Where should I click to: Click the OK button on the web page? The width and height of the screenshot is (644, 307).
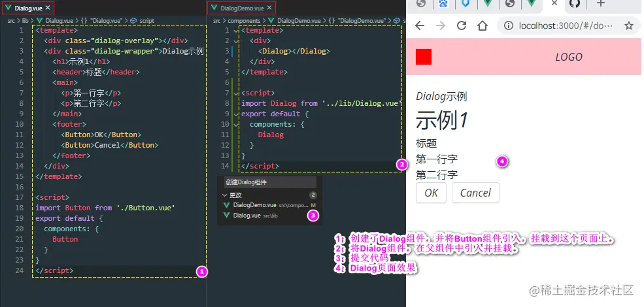click(x=432, y=193)
